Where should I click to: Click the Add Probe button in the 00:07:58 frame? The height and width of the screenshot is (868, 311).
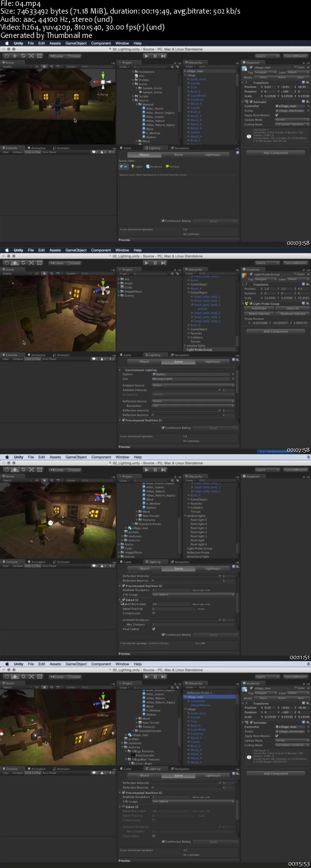259,308
